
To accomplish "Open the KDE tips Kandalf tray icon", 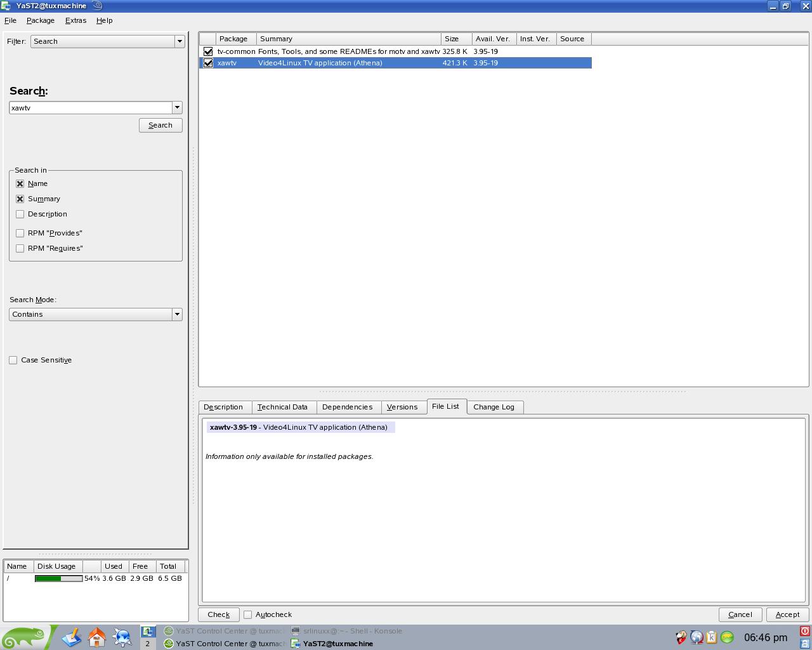I will (x=681, y=637).
